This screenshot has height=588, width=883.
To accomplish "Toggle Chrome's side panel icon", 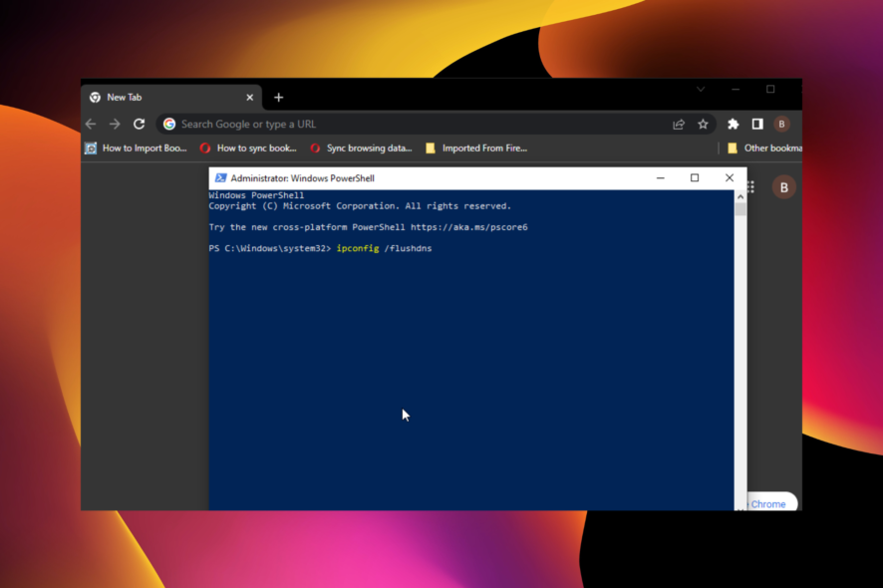I will click(757, 124).
